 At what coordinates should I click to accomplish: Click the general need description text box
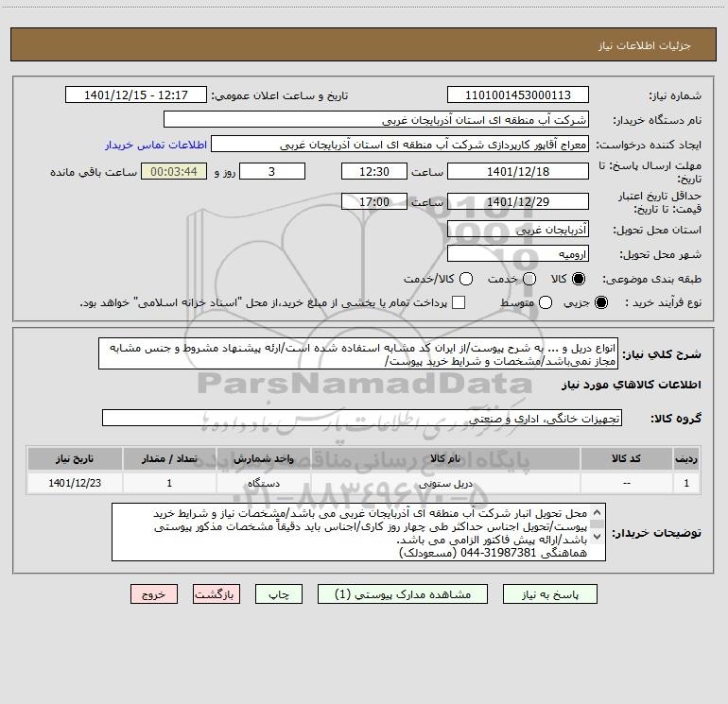coord(358,353)
